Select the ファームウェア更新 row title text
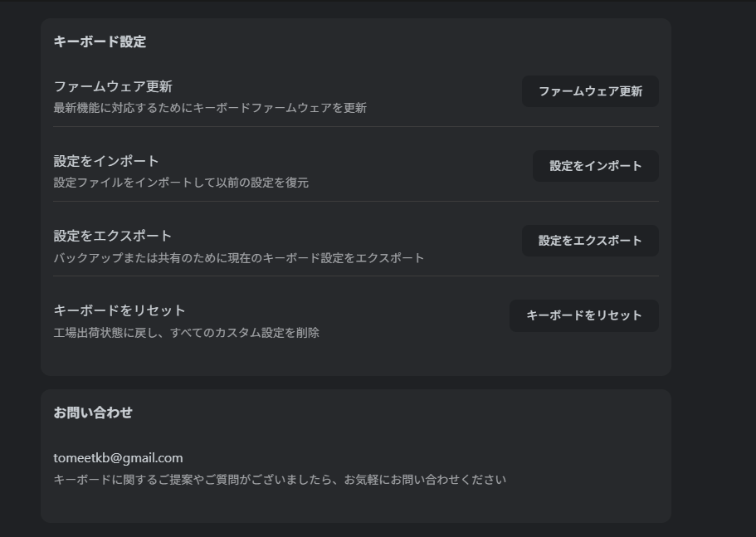Viewport: 756px width, 537px height. click(113, 86)
